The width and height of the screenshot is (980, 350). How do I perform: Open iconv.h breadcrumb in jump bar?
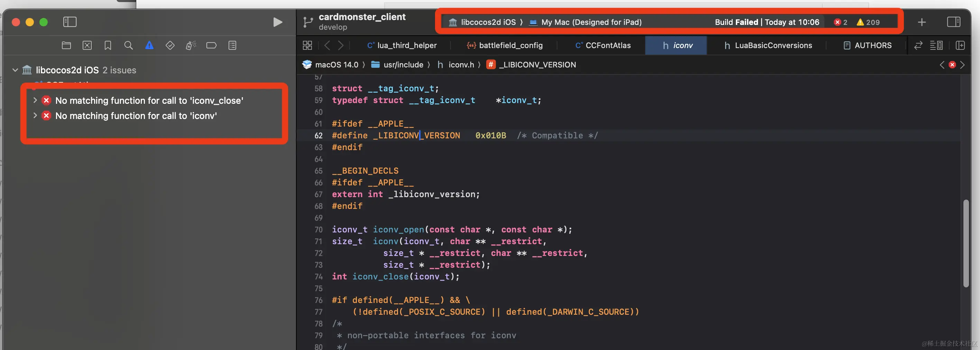456,65
